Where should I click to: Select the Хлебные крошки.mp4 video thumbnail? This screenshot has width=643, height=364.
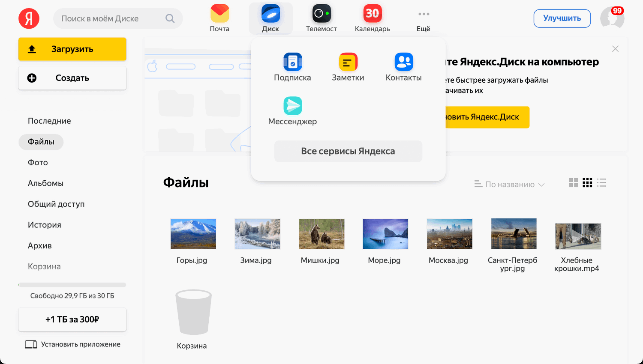click(x=578, y=236)
